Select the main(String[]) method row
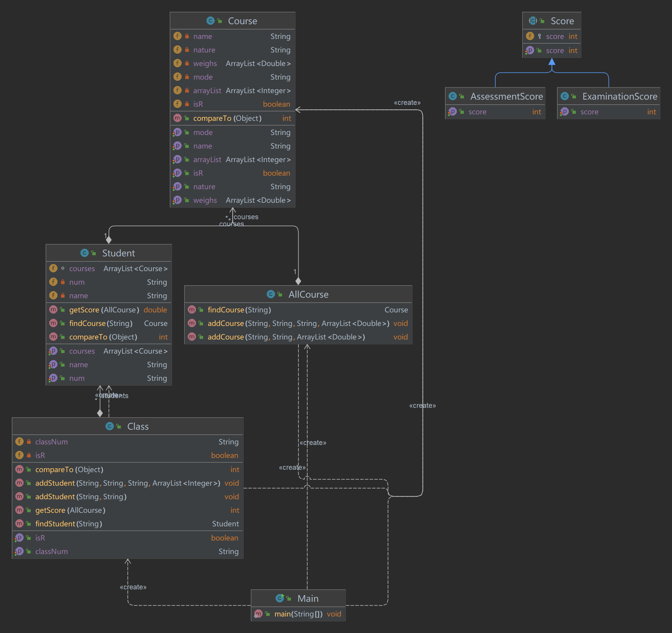Image resolution: width=672 pixels, height=633 pixels. click(298, 614)
